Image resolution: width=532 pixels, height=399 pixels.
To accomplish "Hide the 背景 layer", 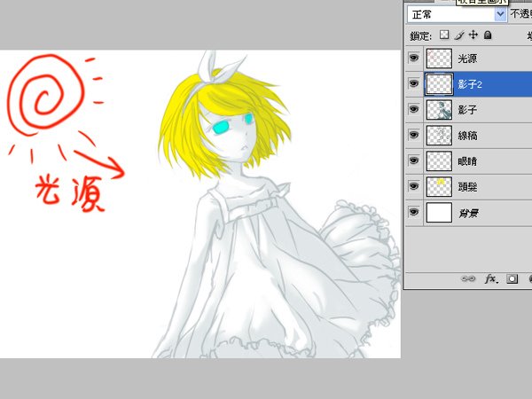I will (414, 212).
